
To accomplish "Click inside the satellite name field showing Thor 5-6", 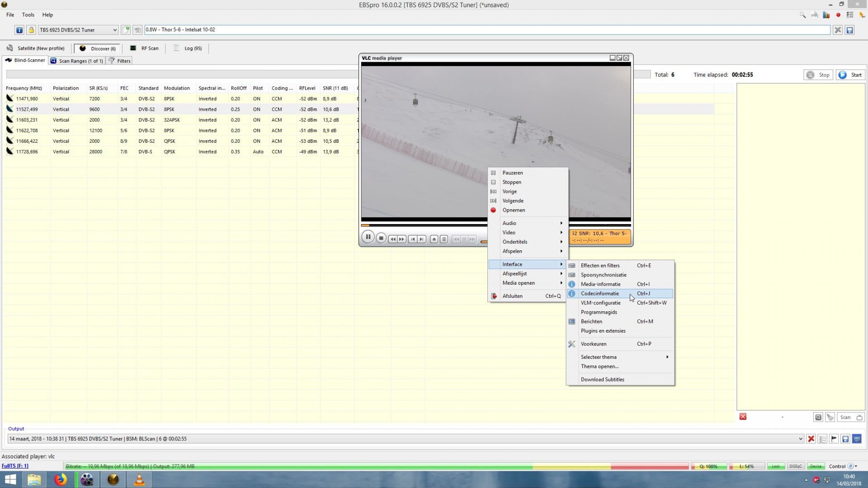I will click(x=316, y=30).
